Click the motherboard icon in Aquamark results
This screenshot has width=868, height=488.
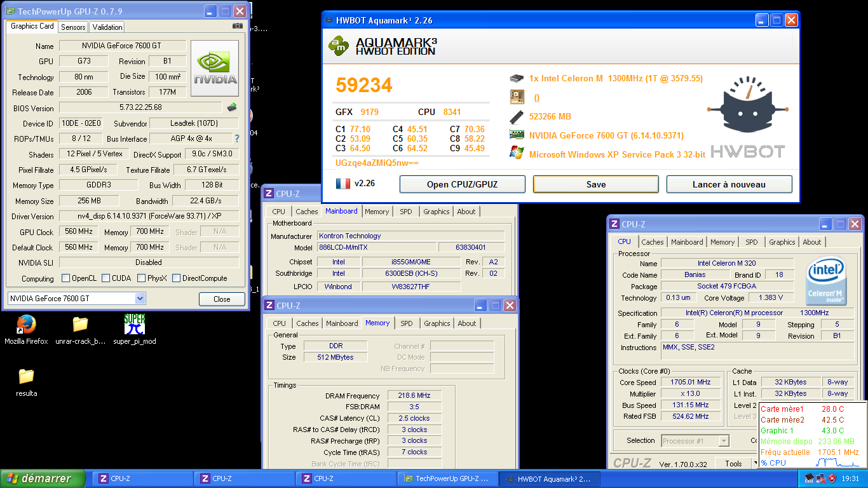click(x=517, y=97)
